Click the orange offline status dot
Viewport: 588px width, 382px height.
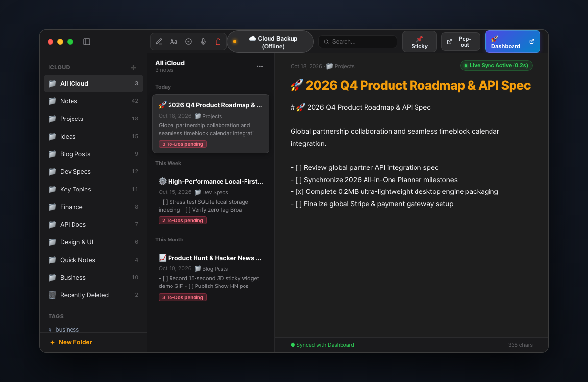pos(235,42)
